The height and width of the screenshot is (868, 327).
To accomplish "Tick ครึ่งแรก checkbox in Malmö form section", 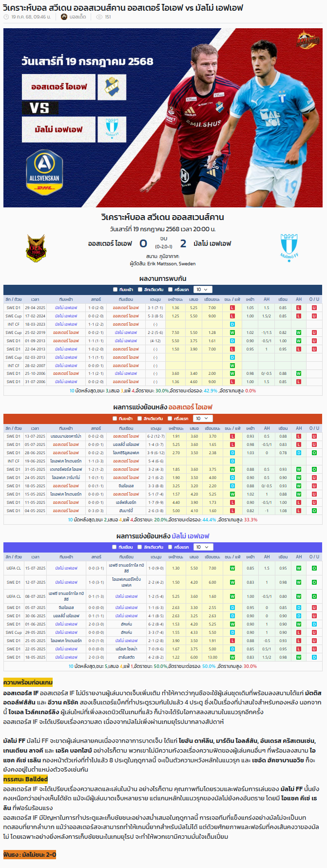I will [x=170, y=547].
